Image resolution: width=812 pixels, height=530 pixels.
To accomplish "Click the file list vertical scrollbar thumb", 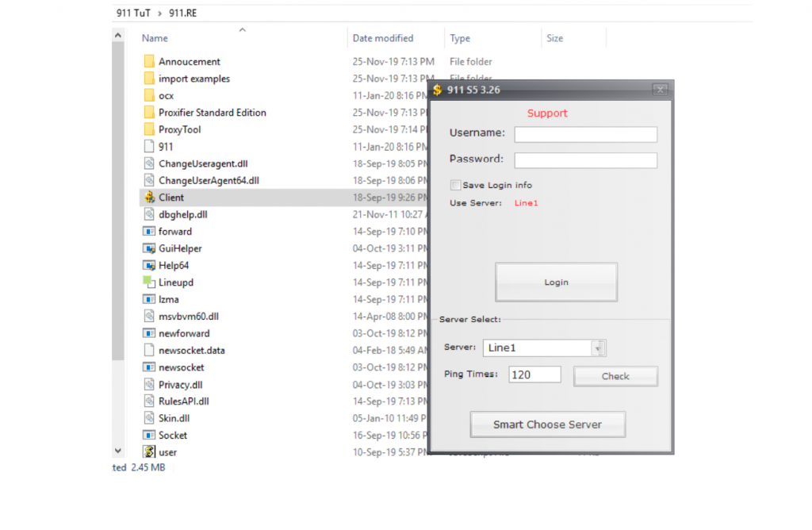I will point(118,201).
